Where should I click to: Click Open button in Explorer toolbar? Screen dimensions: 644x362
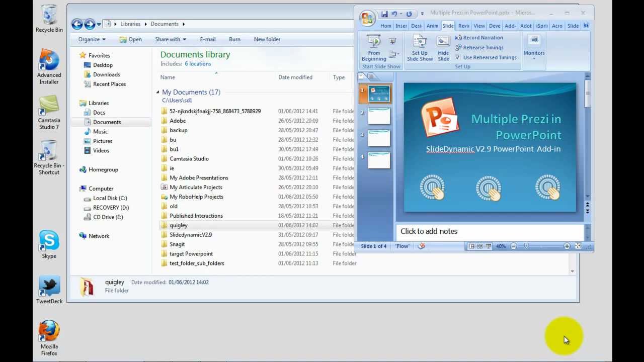[130, 39]
